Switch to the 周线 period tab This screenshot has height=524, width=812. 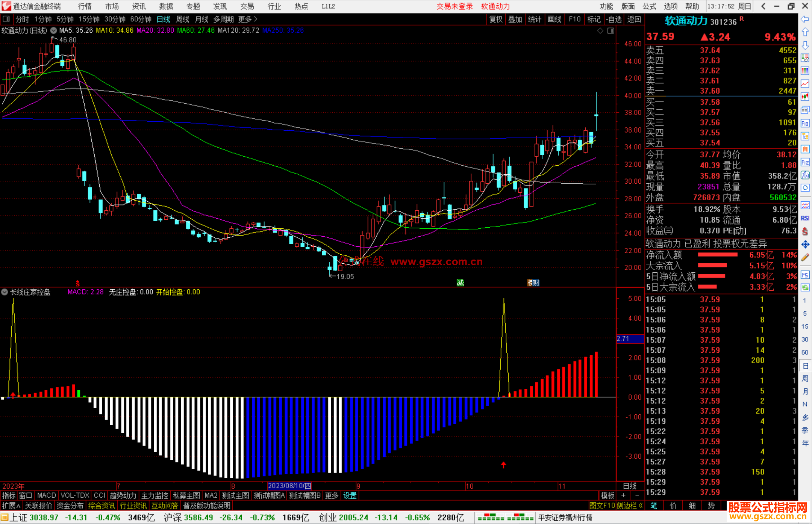click(182, 19)
